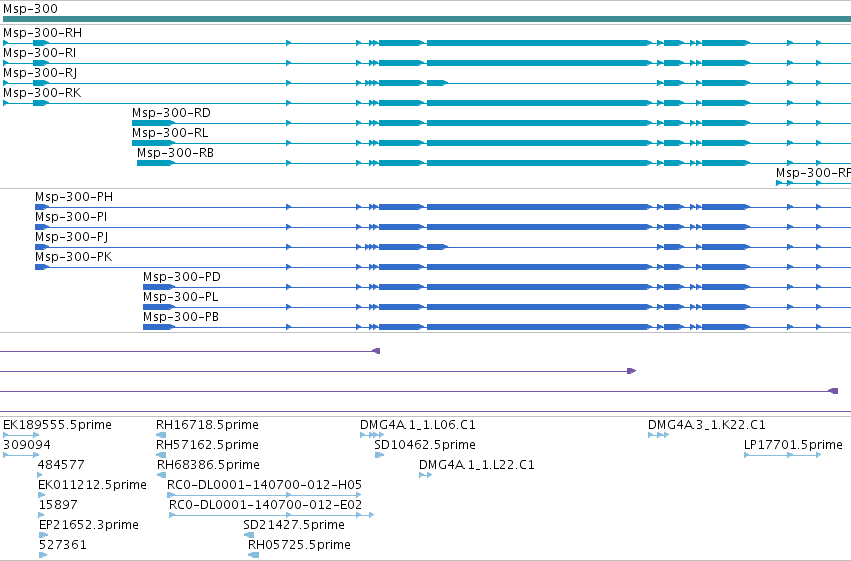Select the Msp-300-PK protein label
Screen dimensions: 851x561
coord(73,257)
